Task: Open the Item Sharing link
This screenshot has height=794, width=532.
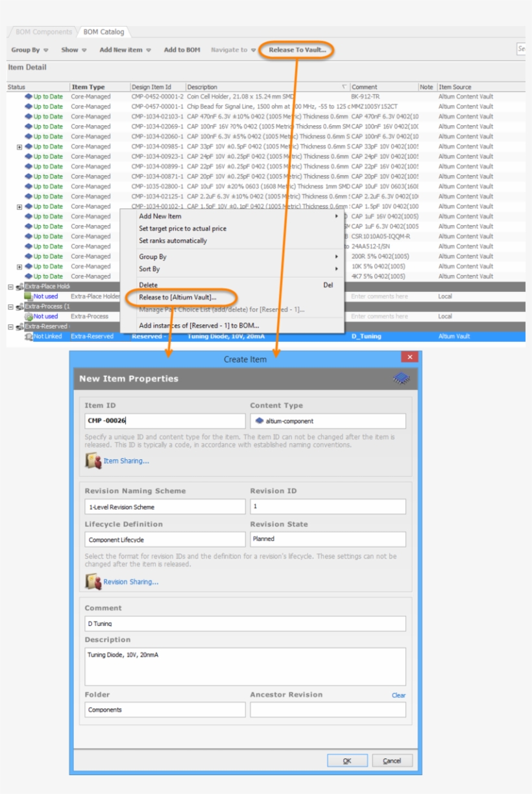Action: pos(127,461)
